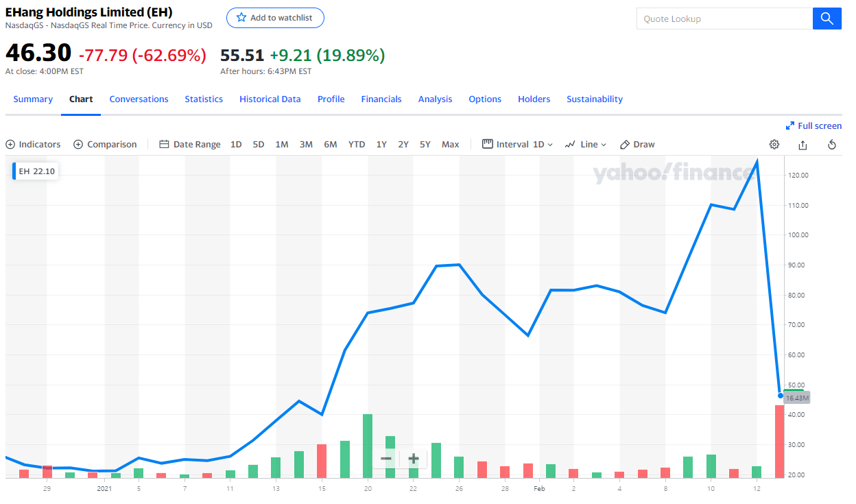Set range to 3M
Viewport: 856px width, 504px height.
point(306,144)
